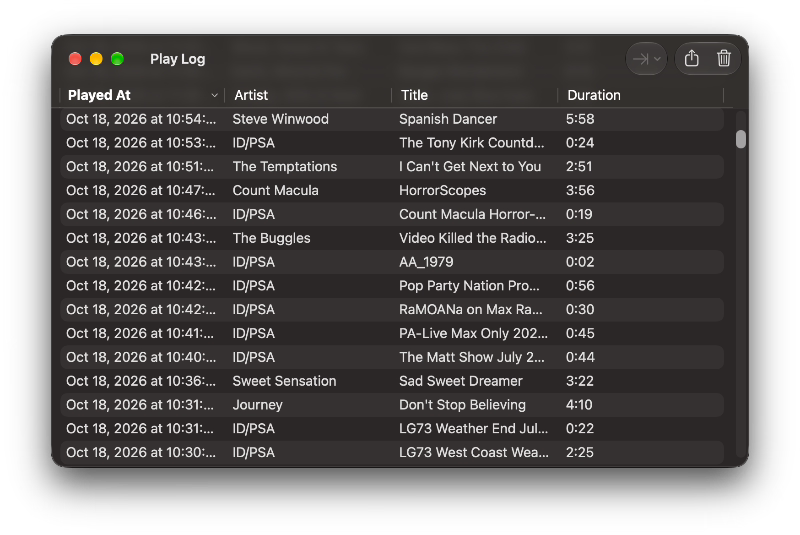Click duration 2:51
800x535 pixels.
point(579,167)
